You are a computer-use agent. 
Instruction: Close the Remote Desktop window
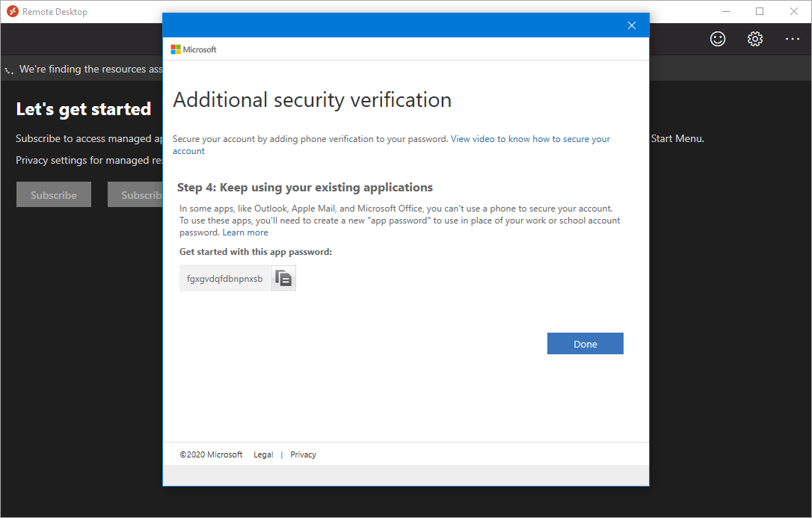click(x=793, y=11)
